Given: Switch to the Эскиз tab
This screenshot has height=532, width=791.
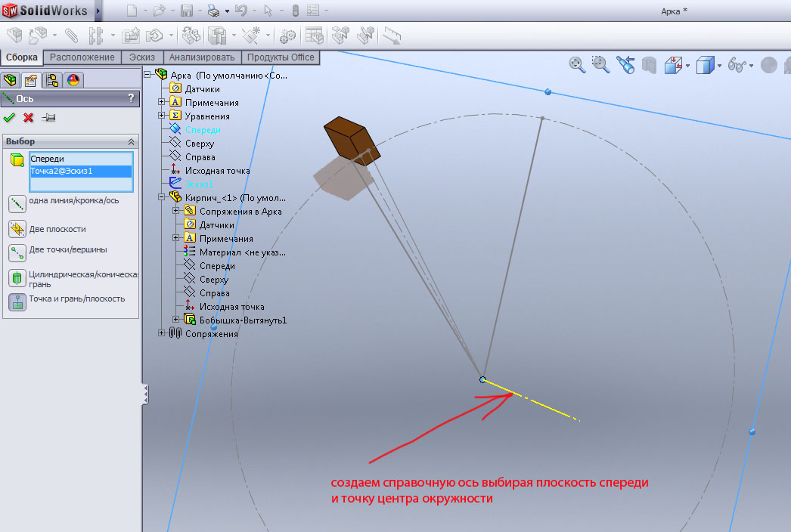Looking at the screenshot, I should (143, 57).
